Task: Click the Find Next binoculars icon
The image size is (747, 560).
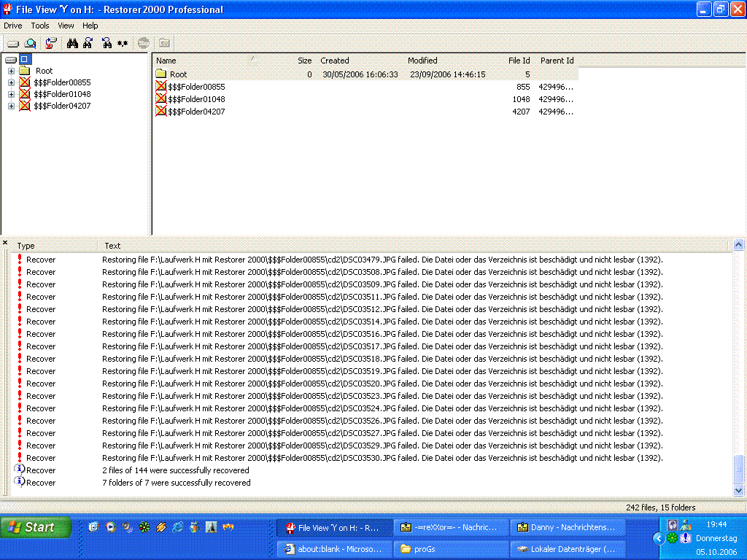Action: [88, 44]
